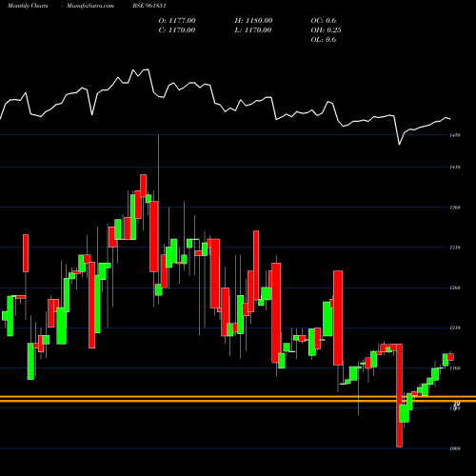Click the open value 'O: 1177.00'

click(x=177, y=20)
